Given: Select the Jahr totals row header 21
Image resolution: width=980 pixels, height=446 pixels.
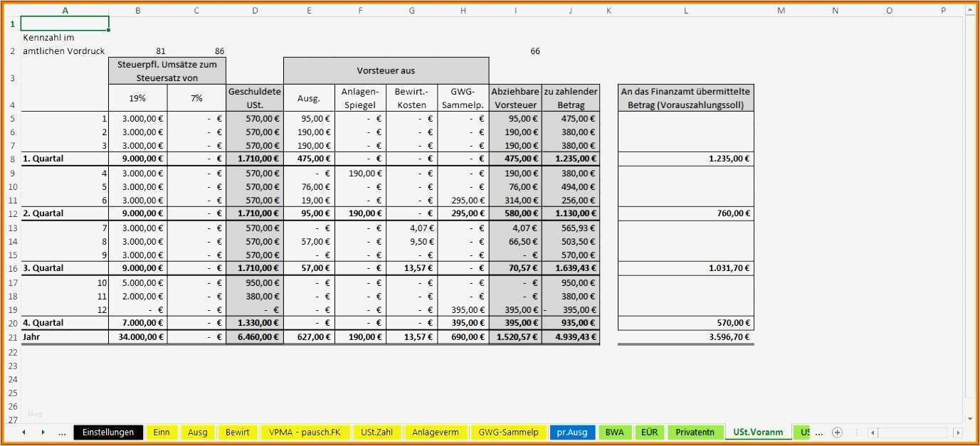Looking at the screenshot, I should click(x=11, y=336).
